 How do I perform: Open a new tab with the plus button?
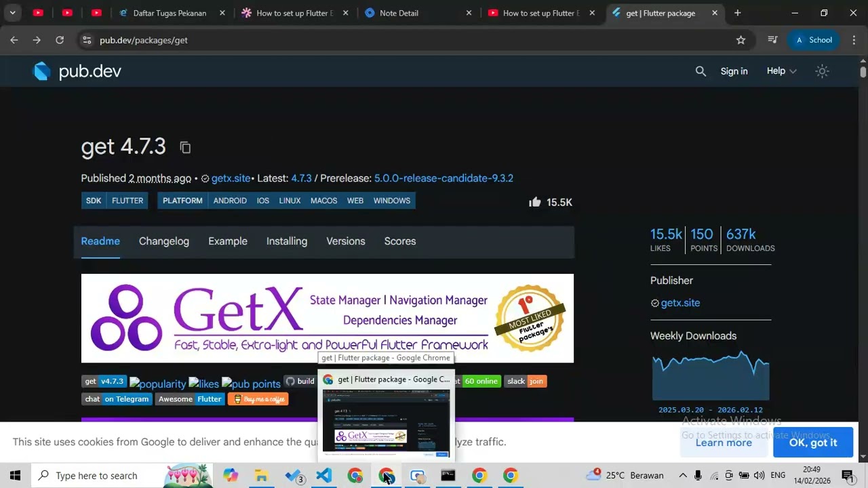pyautogui.click(x=737, y=13)
